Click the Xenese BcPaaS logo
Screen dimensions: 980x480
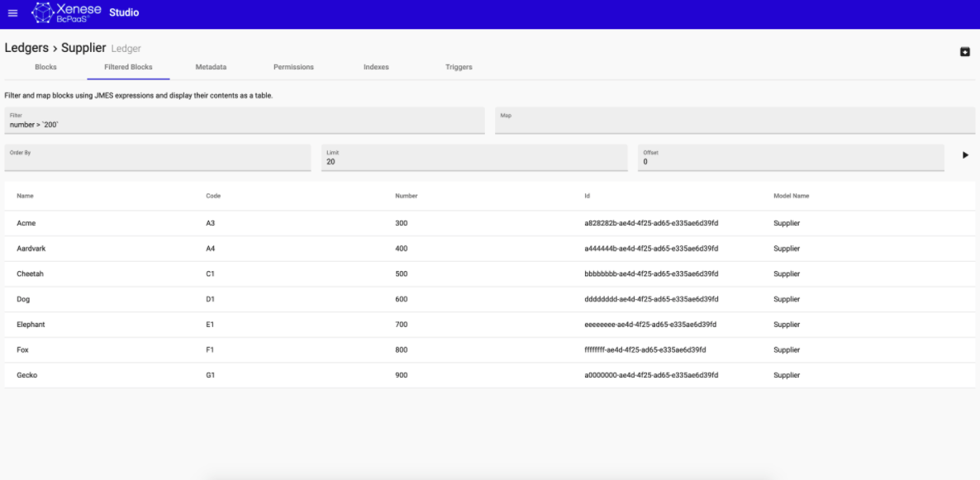point(66,12)
